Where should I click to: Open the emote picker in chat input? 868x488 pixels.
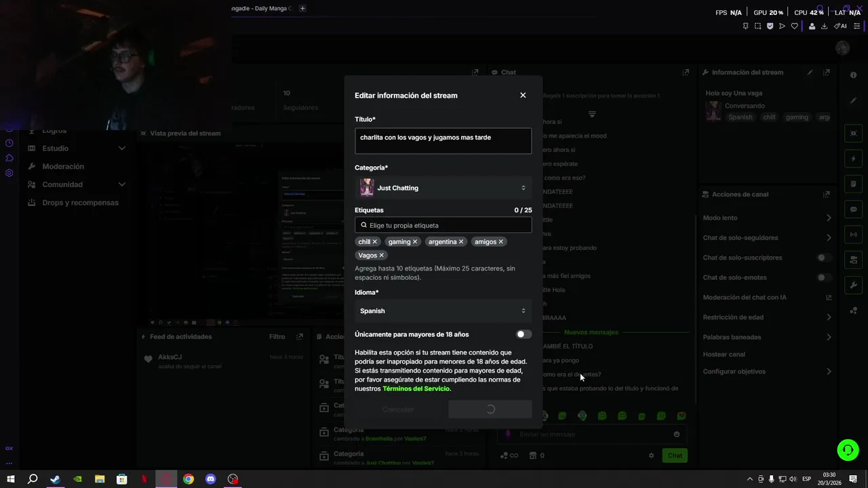[x=676, y=434]
